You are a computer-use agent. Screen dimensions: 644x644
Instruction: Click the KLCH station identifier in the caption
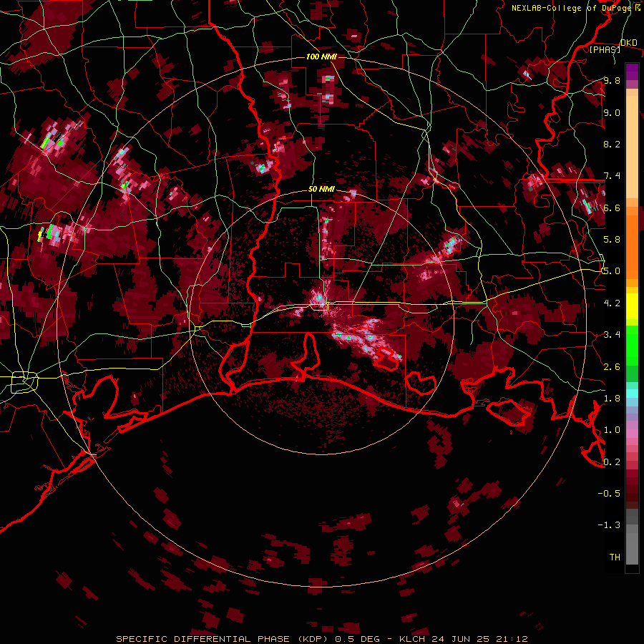tap(413, 639)
